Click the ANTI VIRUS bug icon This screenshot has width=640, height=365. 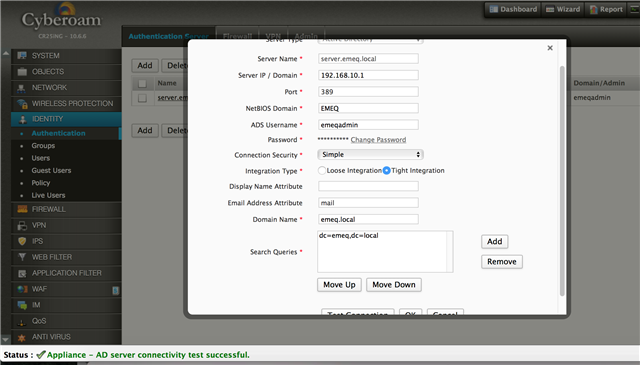click(22, 337)
